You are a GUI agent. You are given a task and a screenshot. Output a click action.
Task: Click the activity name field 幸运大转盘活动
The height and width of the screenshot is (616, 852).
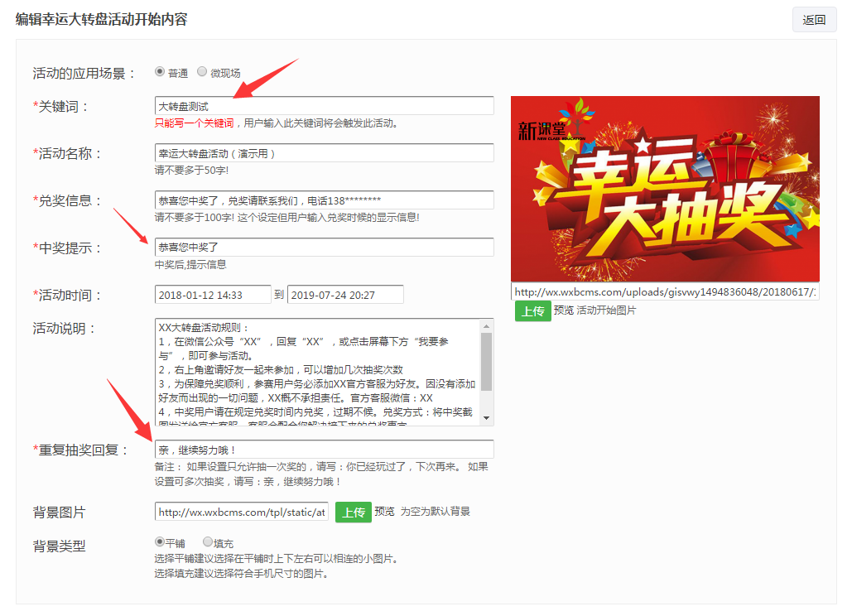pos(323,153)
